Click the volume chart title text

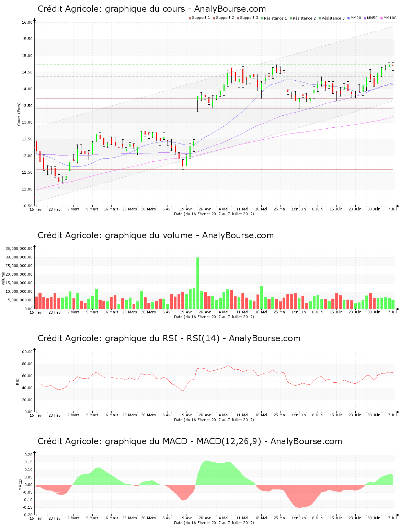(156, 235)
